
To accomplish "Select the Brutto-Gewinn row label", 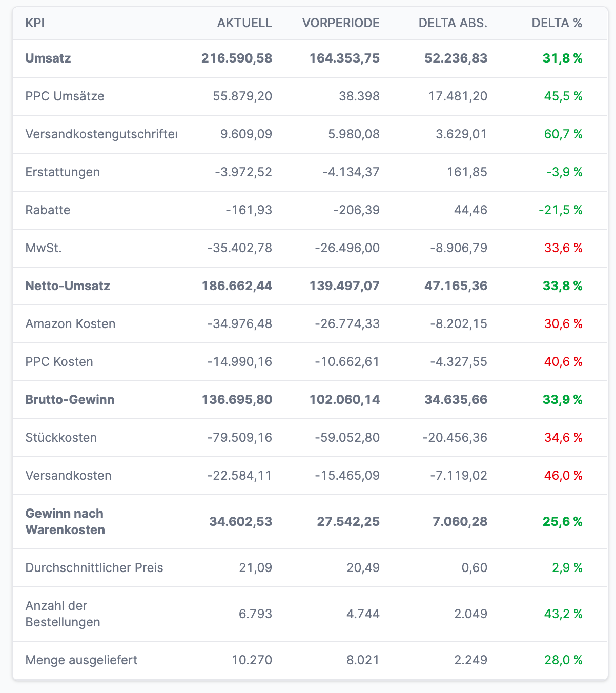I will coord(70,400).
